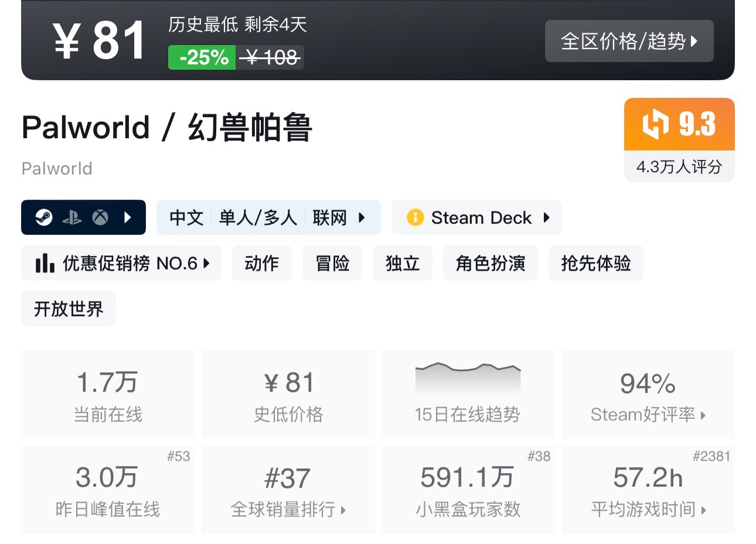Click the bar chart icon beside 优惠促销榜

point(45,263)
